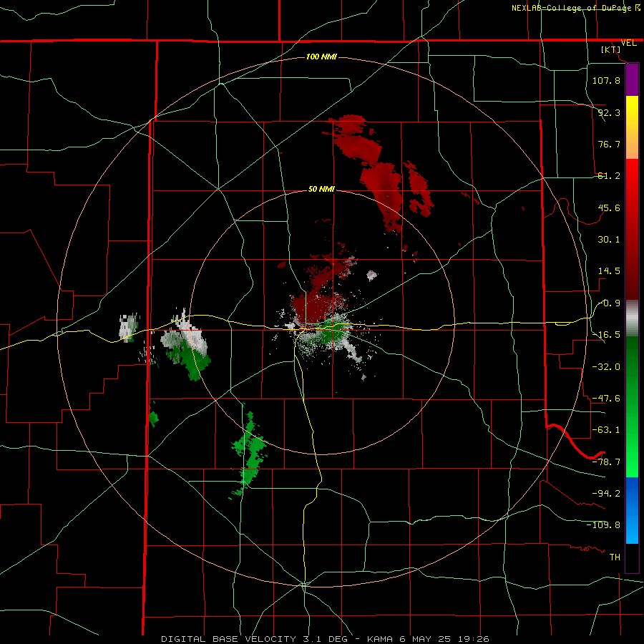
Task: Click the -0.9 legend value
Action: [x=609, y=303]
